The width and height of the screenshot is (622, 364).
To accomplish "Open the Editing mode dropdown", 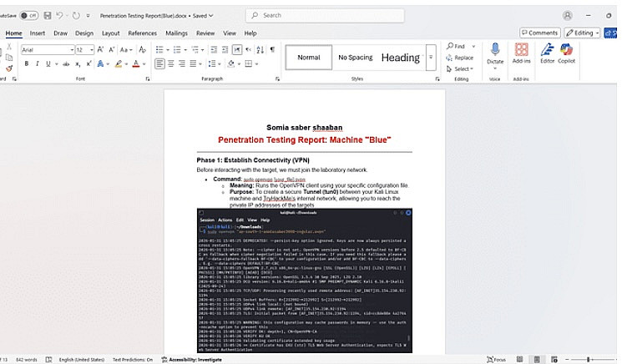I will click(582, 33).
